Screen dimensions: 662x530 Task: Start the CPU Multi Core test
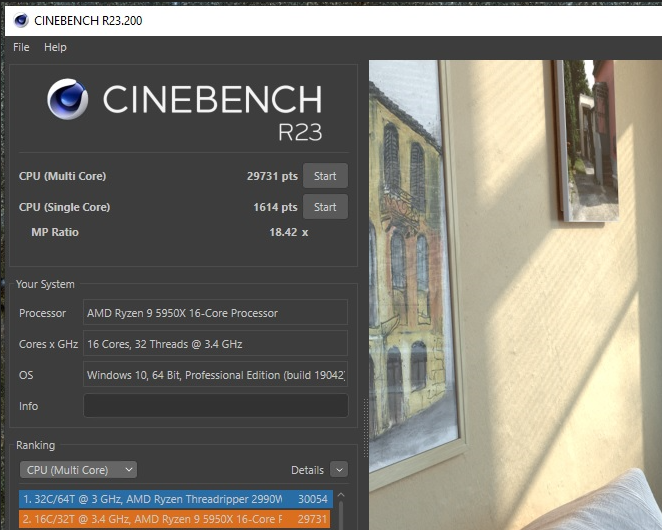pos(325,176)
